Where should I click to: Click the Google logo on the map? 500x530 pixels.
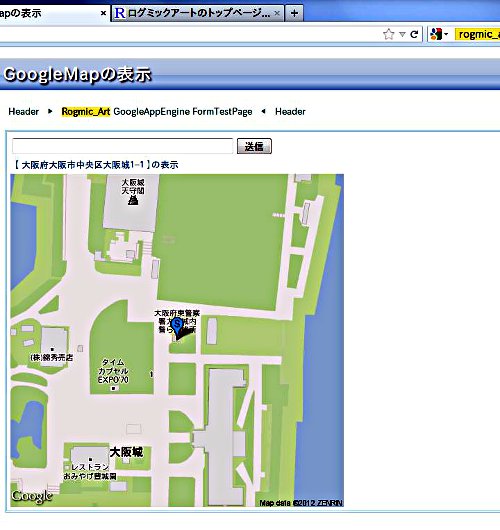pyautogui.click(x=32, y=496)
